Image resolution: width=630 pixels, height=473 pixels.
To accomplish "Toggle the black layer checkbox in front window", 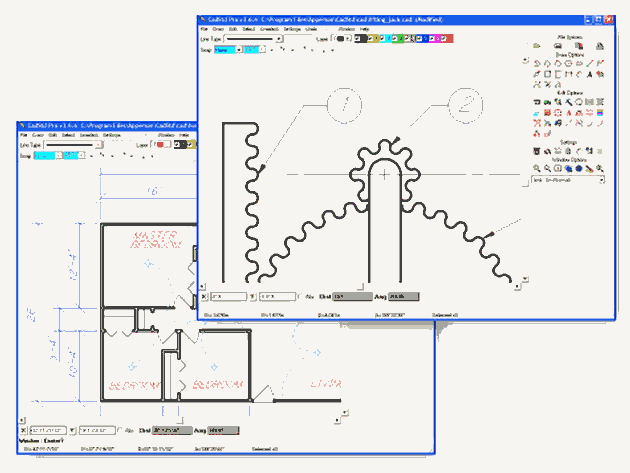I will point(358,39).
